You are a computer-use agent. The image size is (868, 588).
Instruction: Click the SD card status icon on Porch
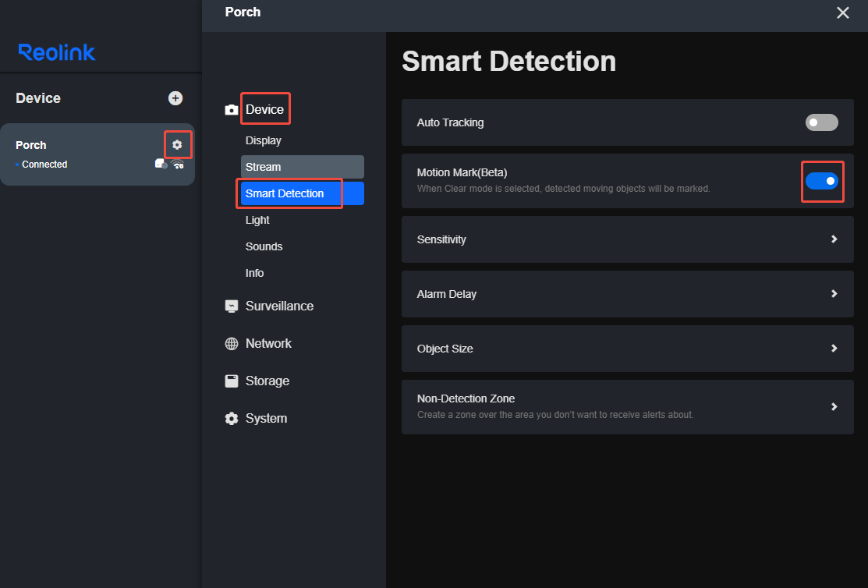(159, 164)
